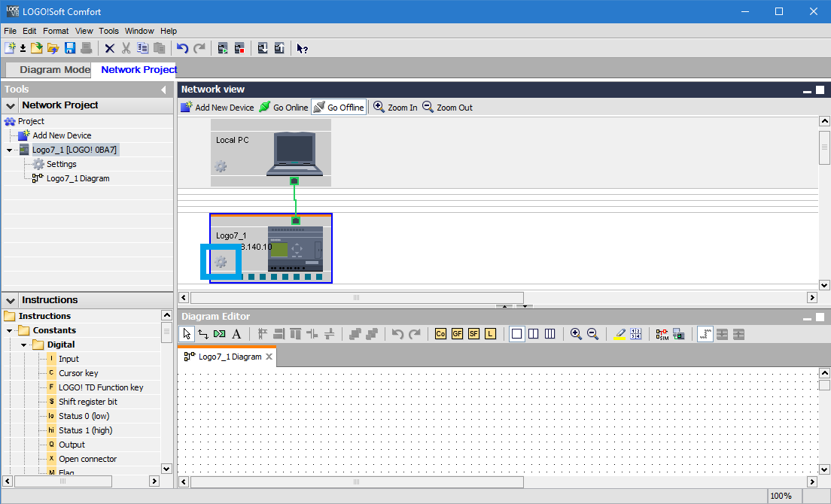Image resolution: width=831 pixels, height=504 pixels.
Task: Open the View menu
Action: pyautogui.click(x=84, y=31)
